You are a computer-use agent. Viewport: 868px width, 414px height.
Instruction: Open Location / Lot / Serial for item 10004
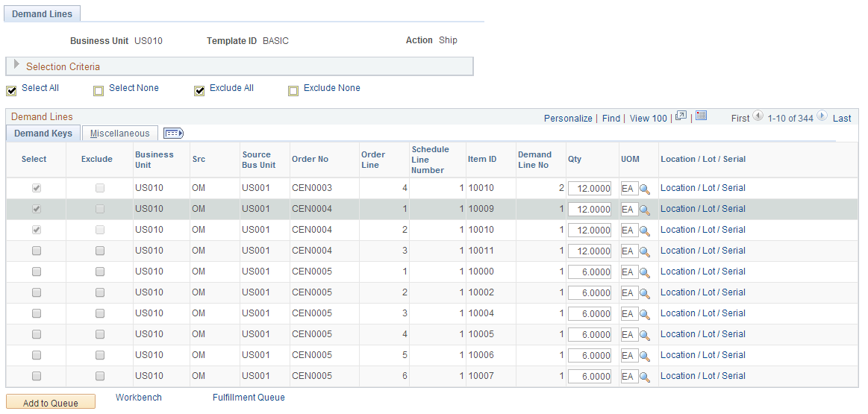[x=703, y=313]
